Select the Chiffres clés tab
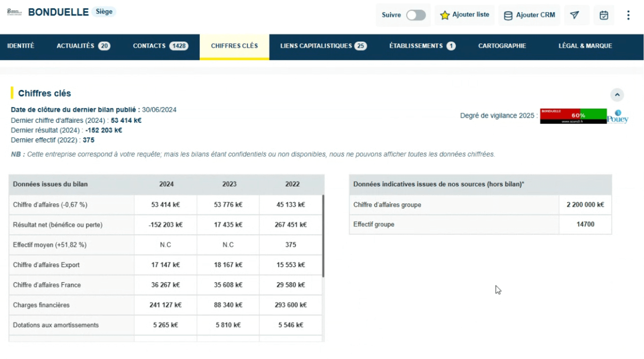This screenshot has height=359, width=644. [x=234, y=46]
